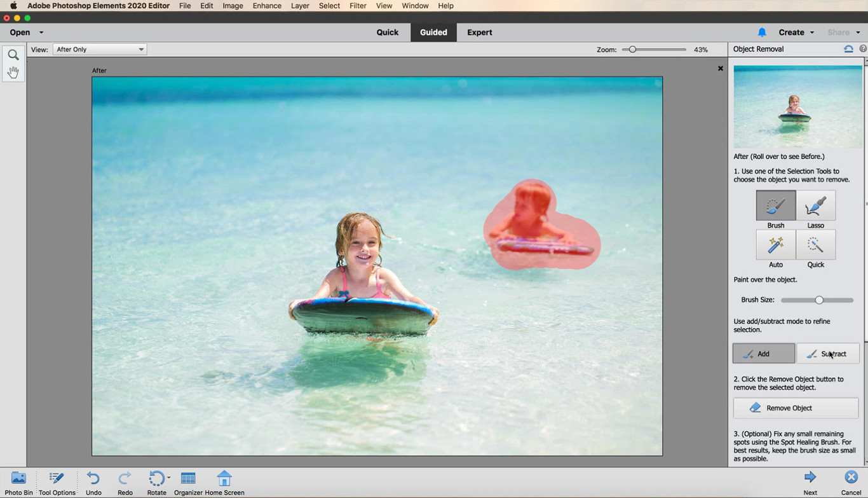Open the Enhance menu
This screenshot has height=498, width=868.
pyautogui.click(x=267, y=6)
